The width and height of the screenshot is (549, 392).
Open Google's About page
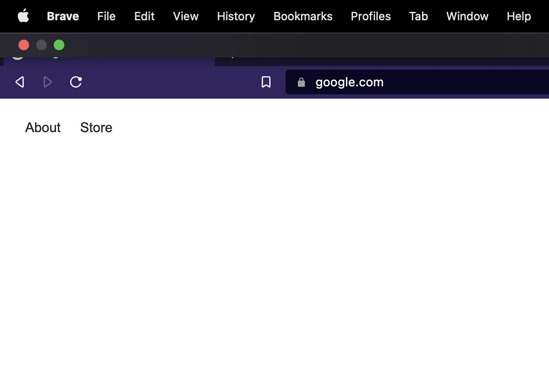[43, 127]
